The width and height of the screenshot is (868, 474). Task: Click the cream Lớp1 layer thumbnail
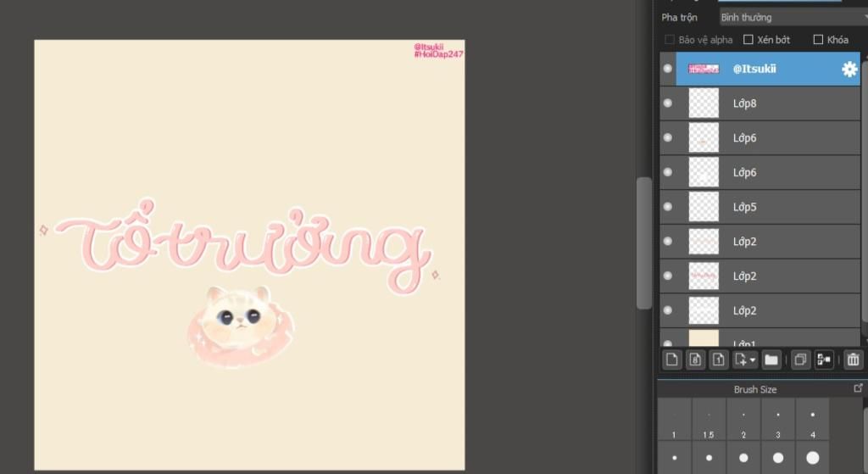click(x=704, y=338)
